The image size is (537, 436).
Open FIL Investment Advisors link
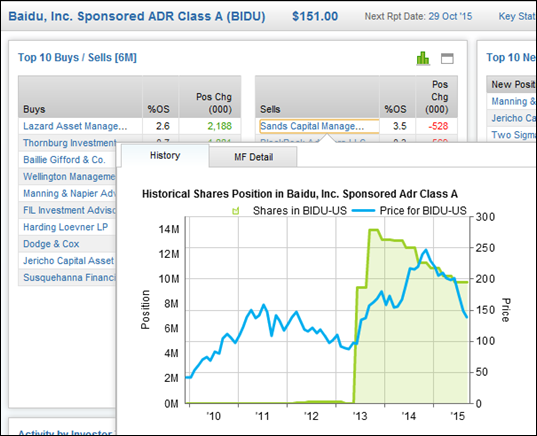click(70, 210)
